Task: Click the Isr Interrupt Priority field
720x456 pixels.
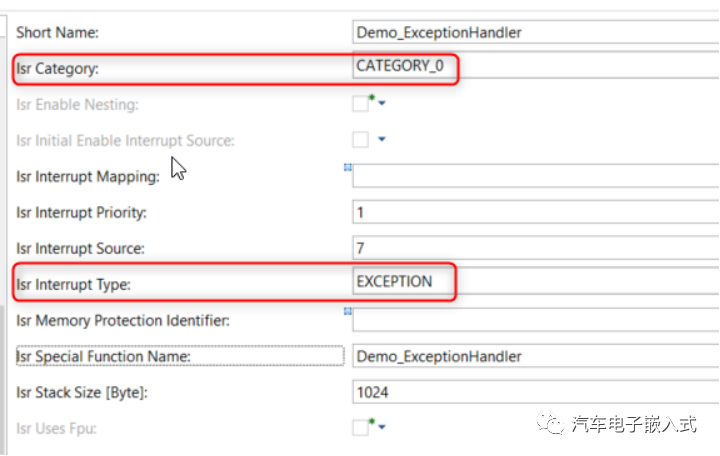Action: pos(536,212)
